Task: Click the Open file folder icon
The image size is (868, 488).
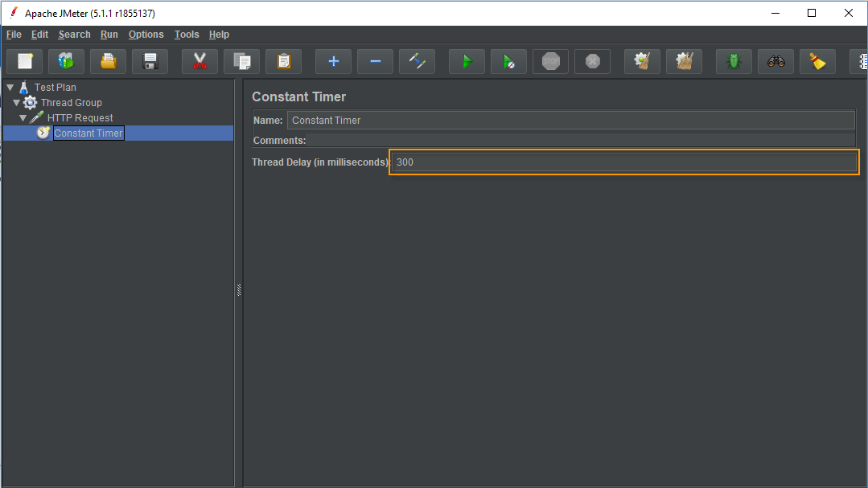Action: click(108, 61)
